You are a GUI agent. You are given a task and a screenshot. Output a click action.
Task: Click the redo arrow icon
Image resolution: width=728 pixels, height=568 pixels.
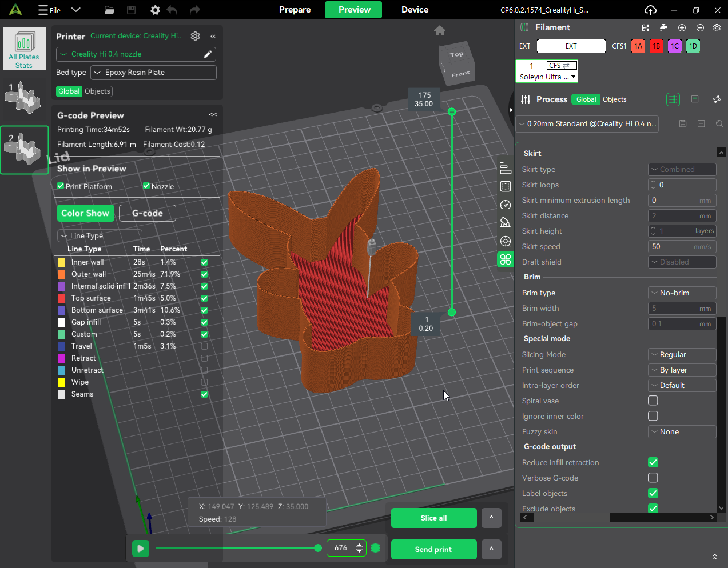click(194, 10)
